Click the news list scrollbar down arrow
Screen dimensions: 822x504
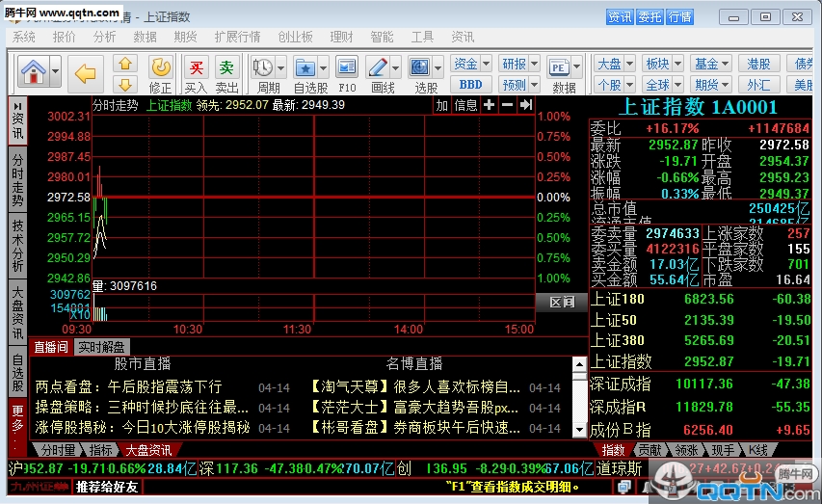[579, 430]
